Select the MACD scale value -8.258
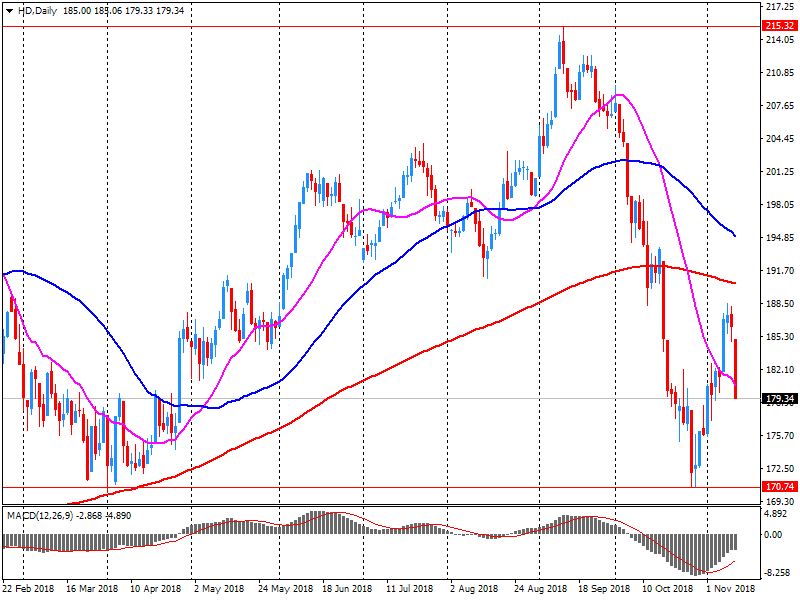The height and width of the screenshot is (600, 800). pos(777,573)
